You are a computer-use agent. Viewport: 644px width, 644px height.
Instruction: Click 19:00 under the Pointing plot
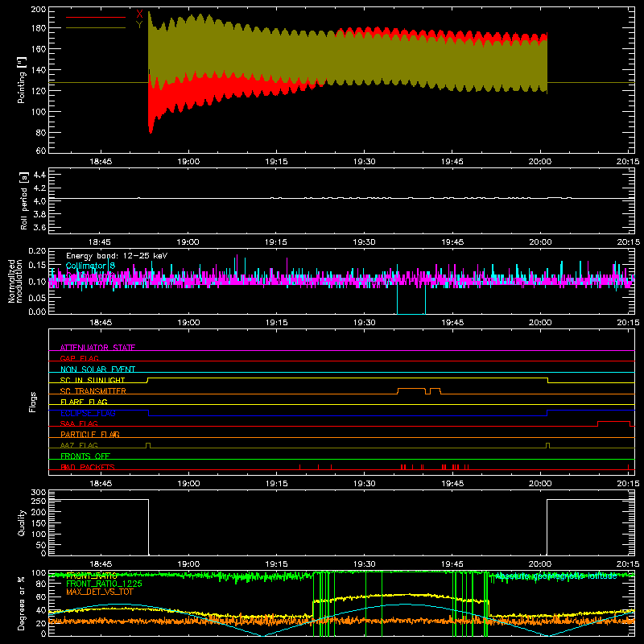point(188,162)
